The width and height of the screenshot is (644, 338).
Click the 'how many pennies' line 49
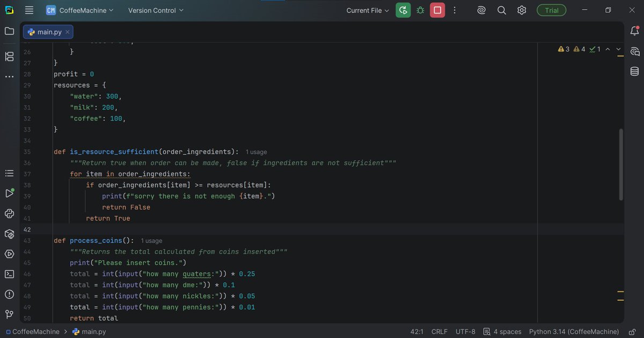[162, 307]
